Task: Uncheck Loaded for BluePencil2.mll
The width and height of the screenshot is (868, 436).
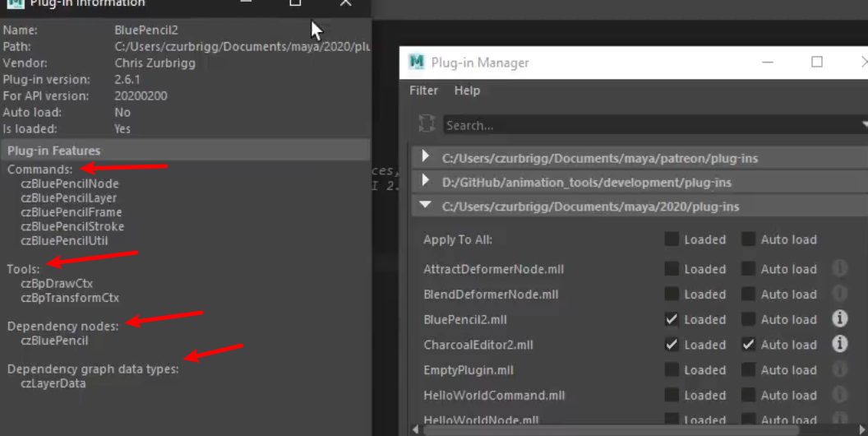Action: tap(672, 319)
